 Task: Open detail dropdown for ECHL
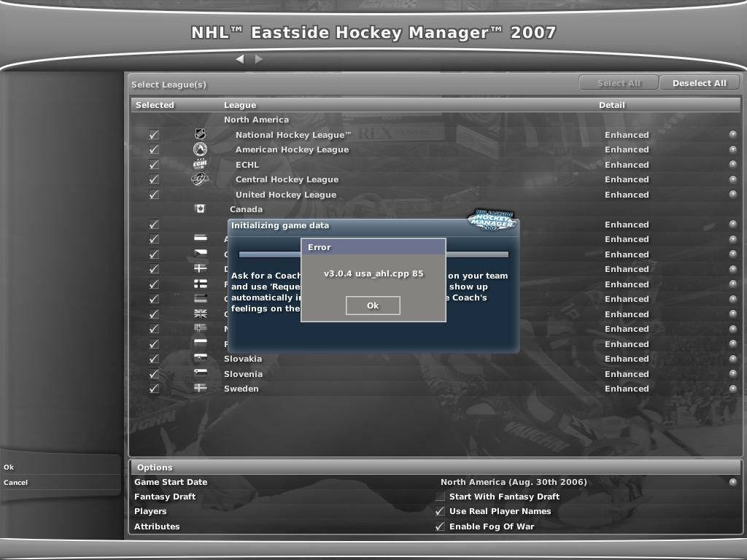732,164
